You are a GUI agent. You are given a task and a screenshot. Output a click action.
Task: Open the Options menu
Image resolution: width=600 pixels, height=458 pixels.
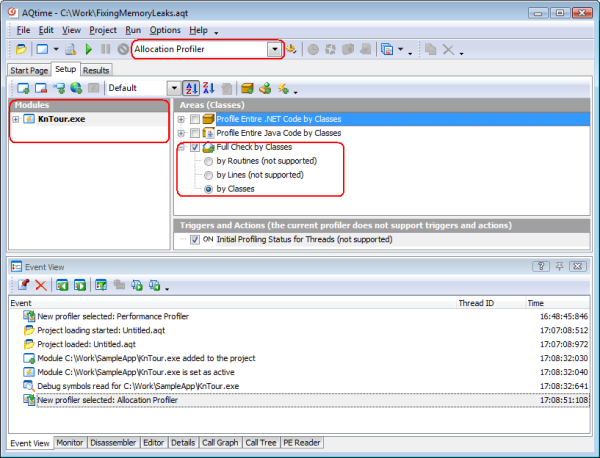click(x=165, y=30)
